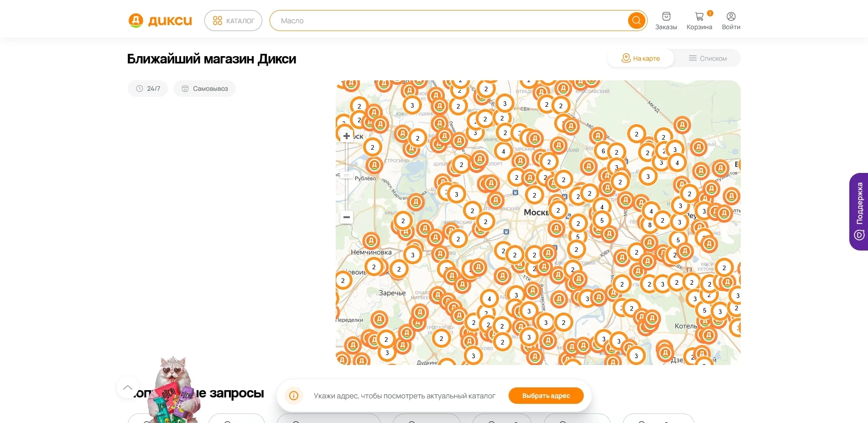Zoom out the map with minus
The height and width of the screenshot is (423, 868).
tap(347, 217)
